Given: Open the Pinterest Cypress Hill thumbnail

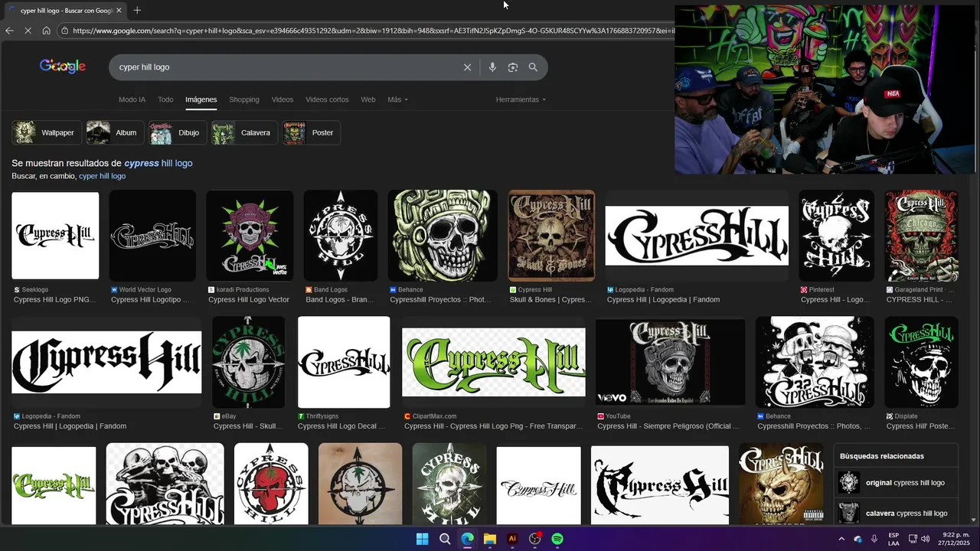Looking at the screenshot, I should pyautogui.click(x=836, y=236).
